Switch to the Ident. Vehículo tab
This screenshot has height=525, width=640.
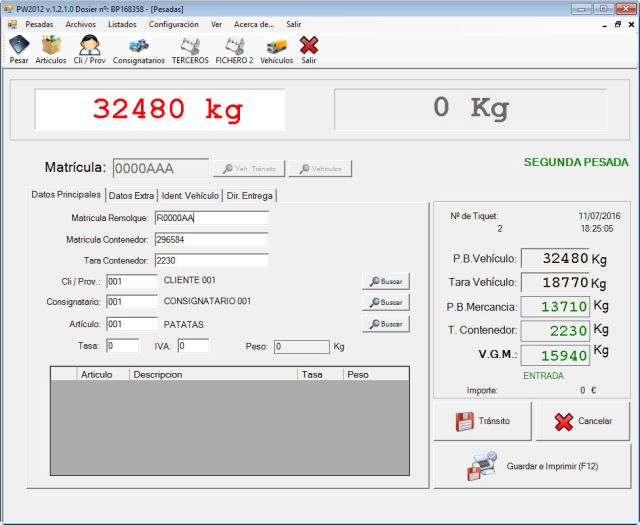[x=190, y=196]
